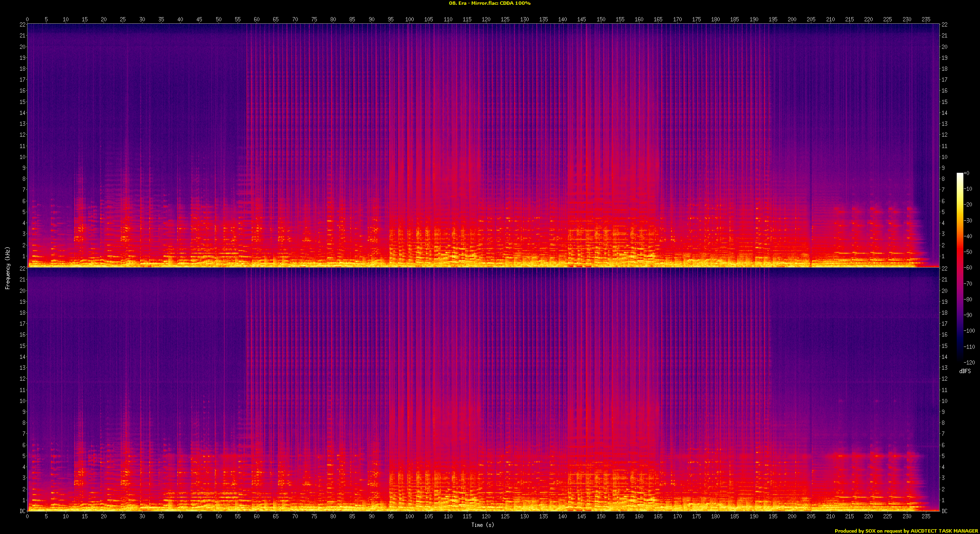Click the 'DC' label at the bottom-right frequency axis

click(x=944, y=511)
